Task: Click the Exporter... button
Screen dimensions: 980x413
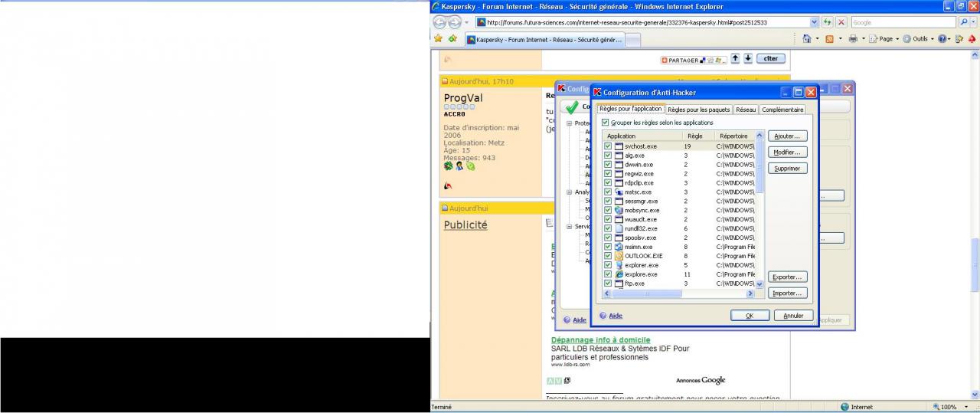Action: click(x=788, y=277)
